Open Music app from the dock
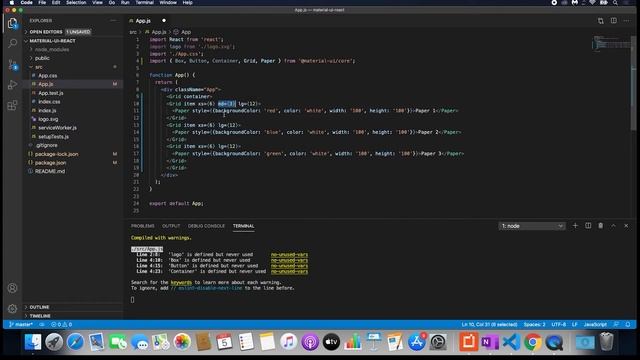The image size is (640, 360). point(289,342)
